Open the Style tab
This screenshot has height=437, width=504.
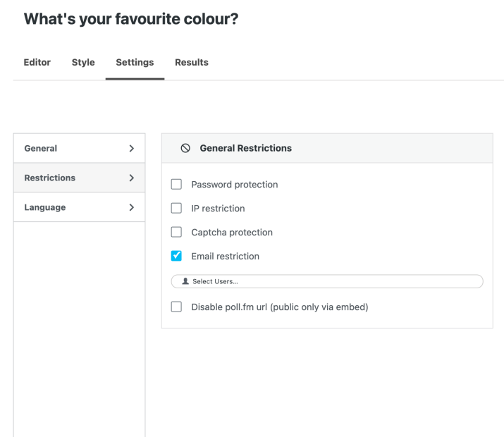(83, 62)
